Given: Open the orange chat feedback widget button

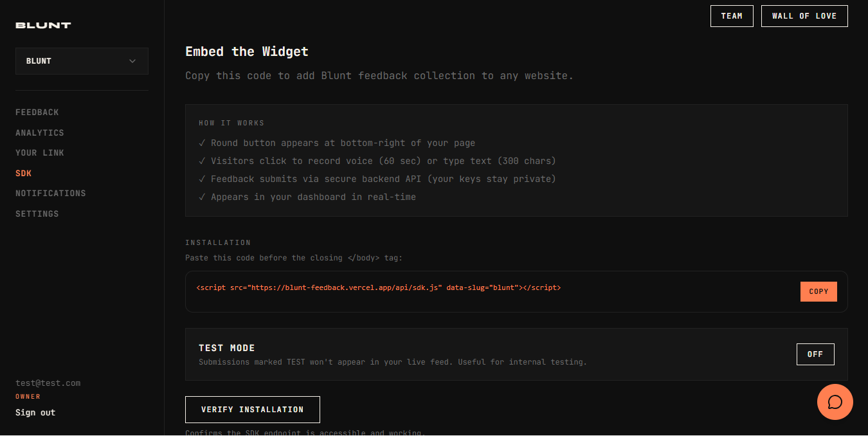Looking at the screenshot, I should tap(835, 402).
